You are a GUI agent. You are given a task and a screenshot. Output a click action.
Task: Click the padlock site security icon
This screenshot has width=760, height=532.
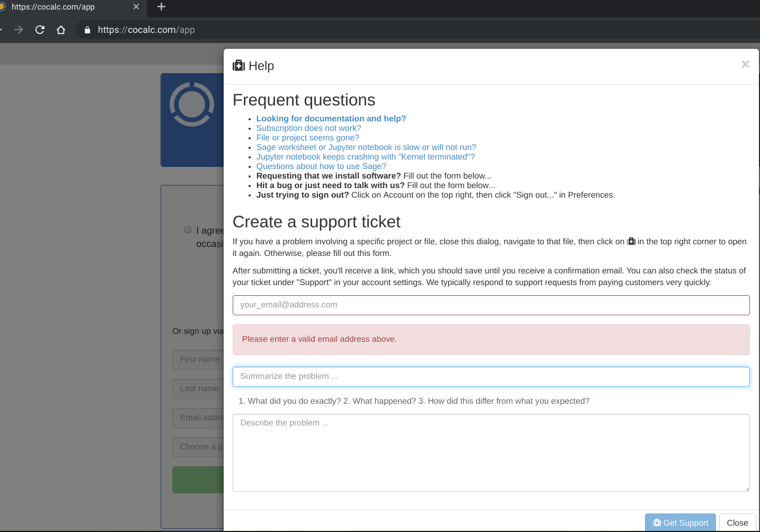86,30
